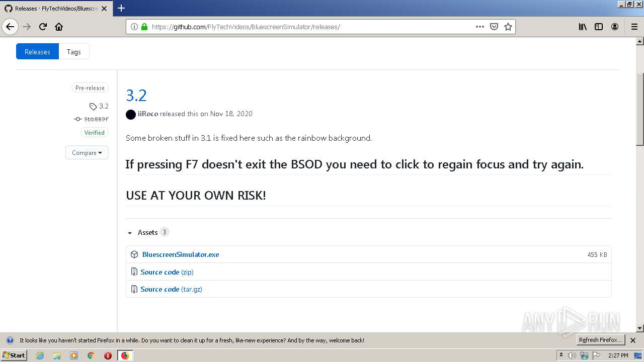
Task: Open the Firefox home page icon
Action: coord(59,27)
